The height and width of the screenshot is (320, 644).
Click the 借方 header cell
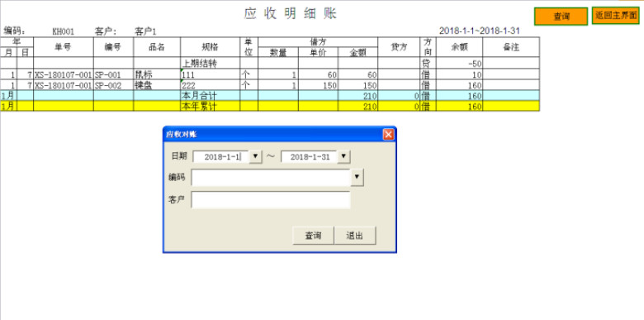pos(318,42)
